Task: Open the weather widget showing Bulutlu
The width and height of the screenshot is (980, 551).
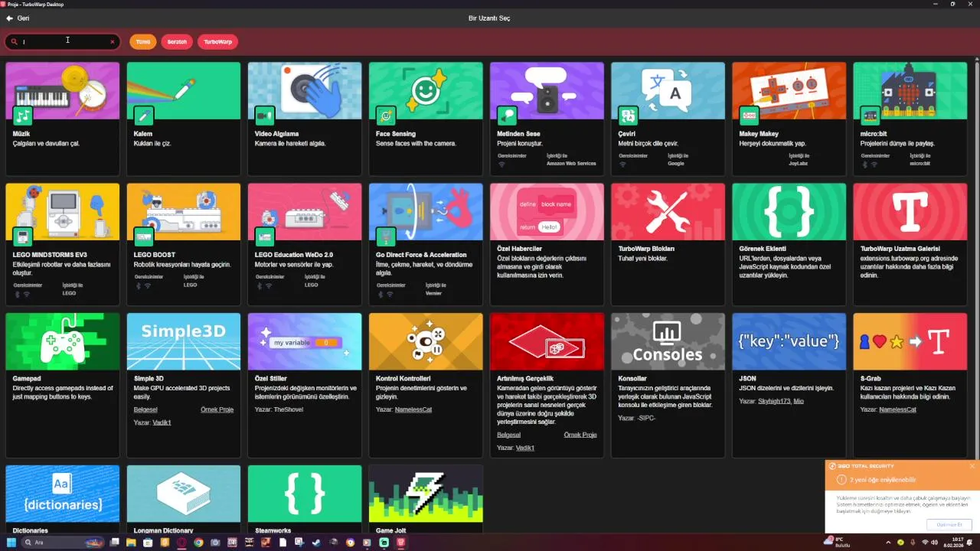Action: click(x=837, y=543)
